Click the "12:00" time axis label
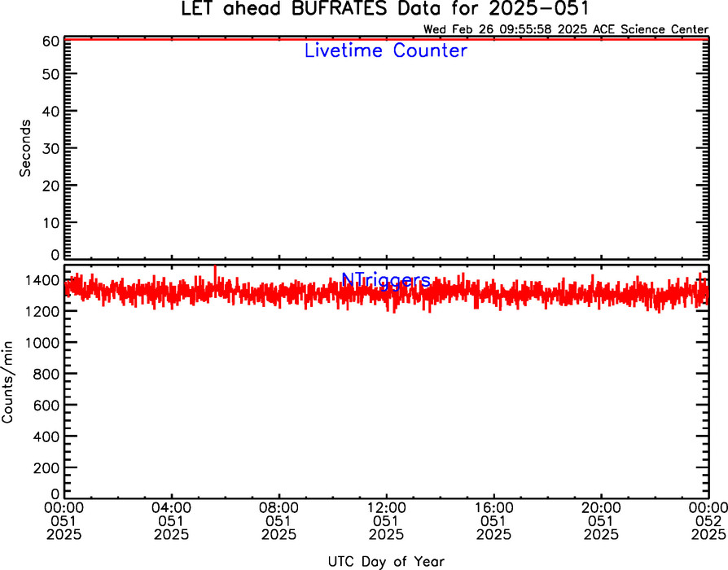 pyautogui.click(x=386, y=507)
